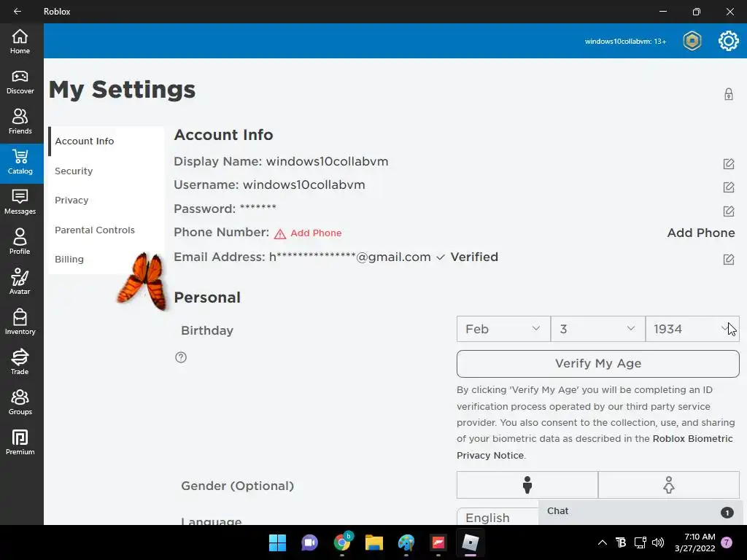The height and width of the screenshot is (560, 747).
Task: Open the Premium sidebar page
Action: pos(20,443)
